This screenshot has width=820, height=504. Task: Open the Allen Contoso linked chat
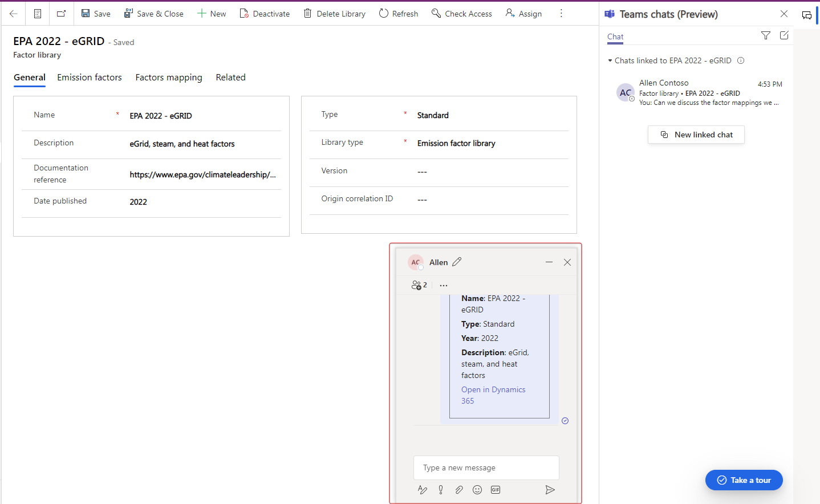click(700, 92)
